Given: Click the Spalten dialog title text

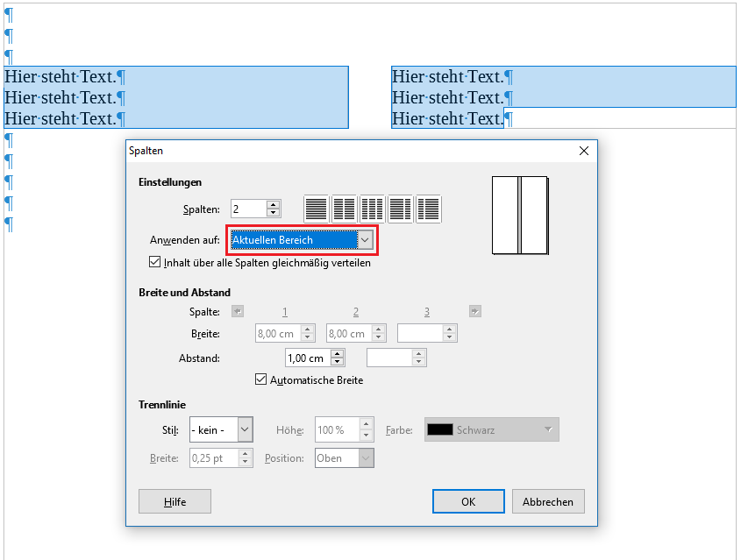Looking at the screenshot, I should [x=146, y=151].
